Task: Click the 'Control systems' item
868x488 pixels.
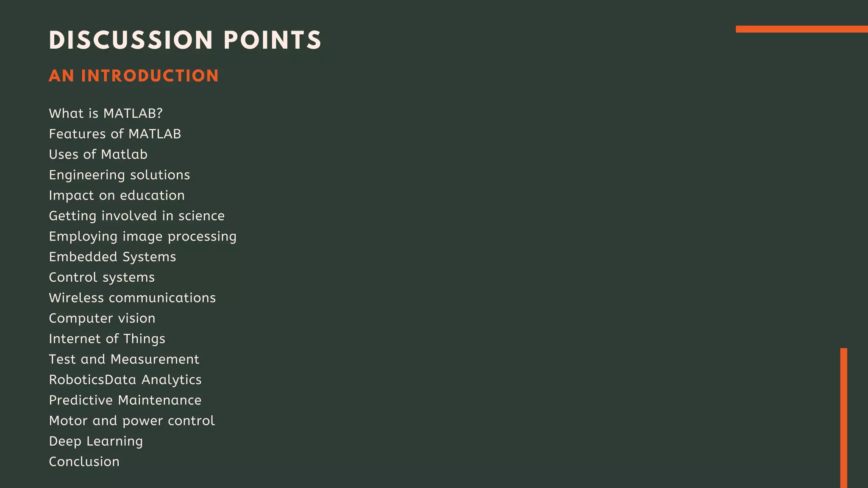Action: coord(102,277)
